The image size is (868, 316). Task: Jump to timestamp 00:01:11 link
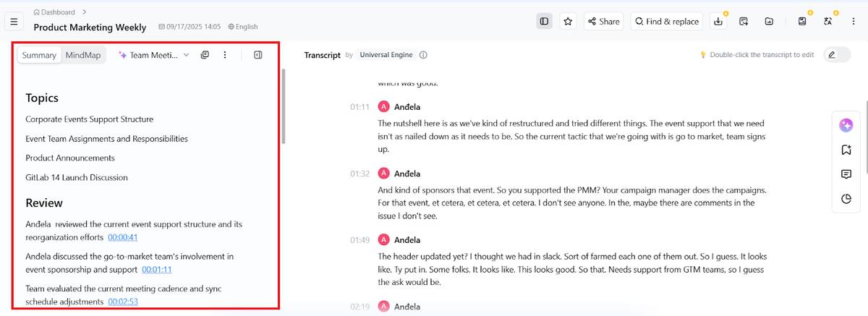point(156,270)
